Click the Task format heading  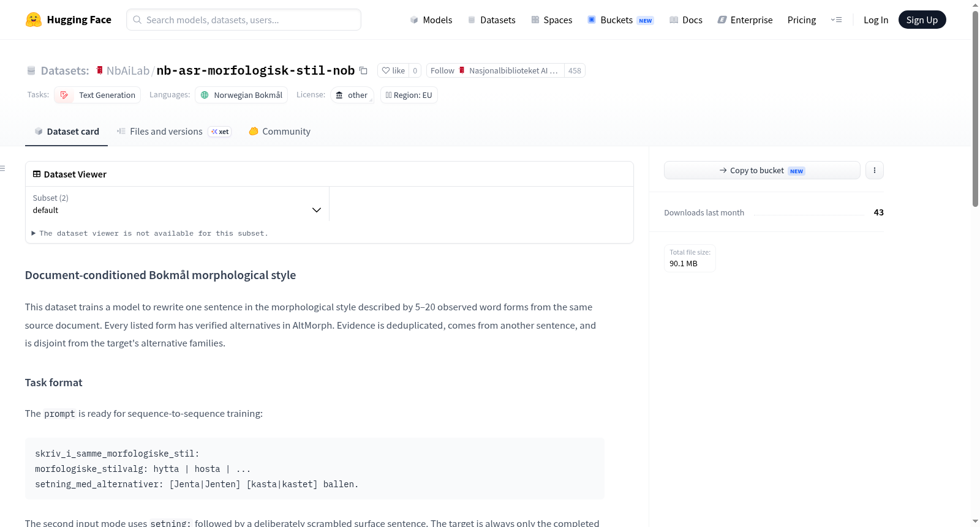(53, 383)
